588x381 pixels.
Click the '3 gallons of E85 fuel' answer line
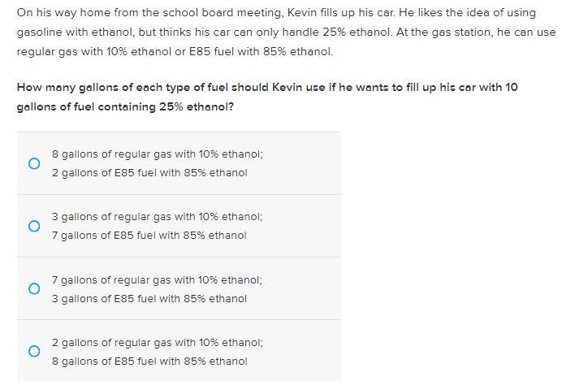pos(149,299)
